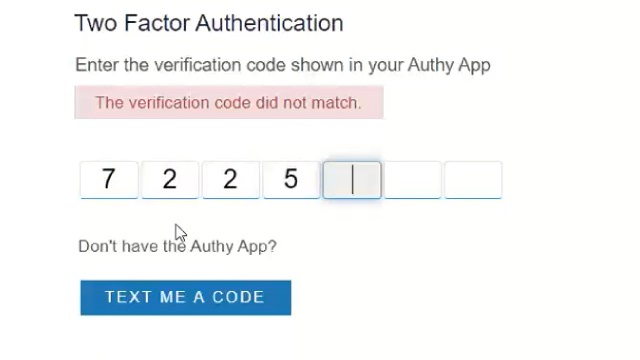640x360 pixels.
Task: Click the TEXT ME A CODE button
Action: [x=186, y=298]
